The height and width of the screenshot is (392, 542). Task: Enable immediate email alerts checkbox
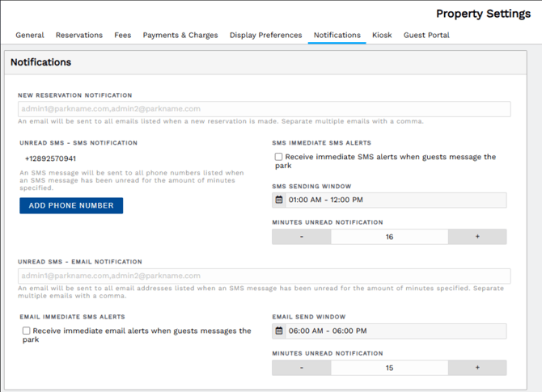pyautogui.click(x=27, y=331)
